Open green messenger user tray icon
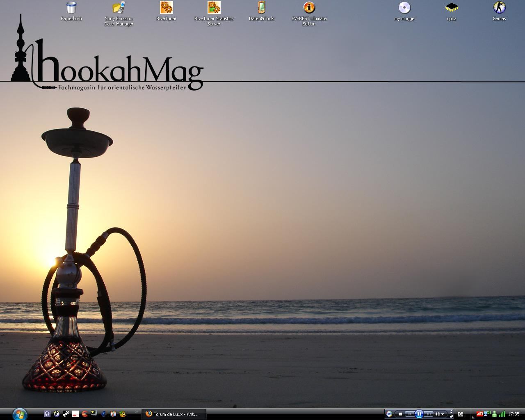 coord(495,414)
